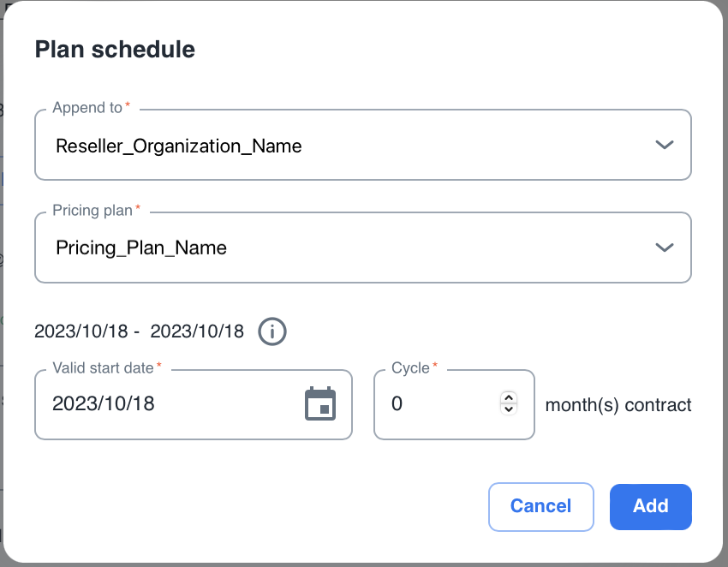This screenshot has width=728, height=567.
Task: Click the Valid start date field label
Action: (103, 368)
